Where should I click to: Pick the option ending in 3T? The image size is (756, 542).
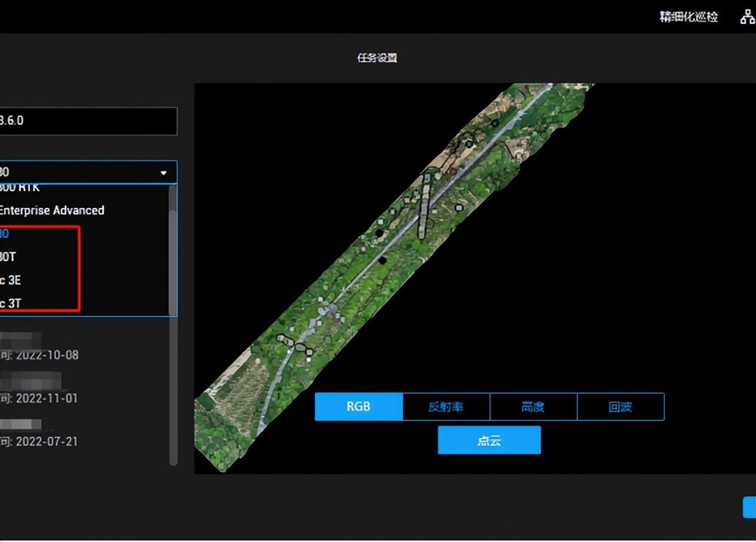[x=10, y=303]
